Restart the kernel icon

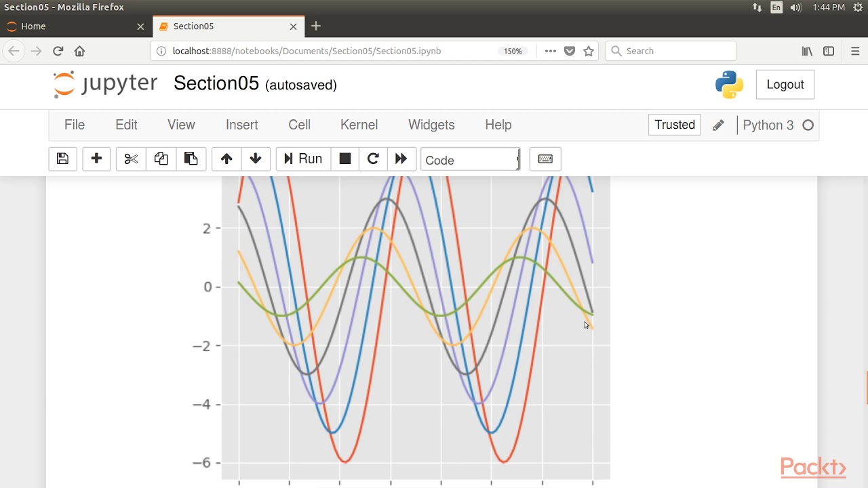[373, 159]
